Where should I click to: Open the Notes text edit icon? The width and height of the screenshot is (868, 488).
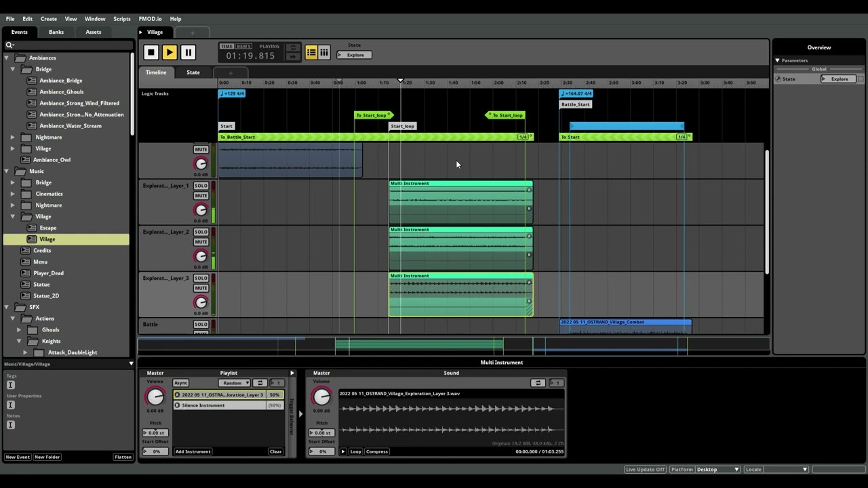click(10, 425)
